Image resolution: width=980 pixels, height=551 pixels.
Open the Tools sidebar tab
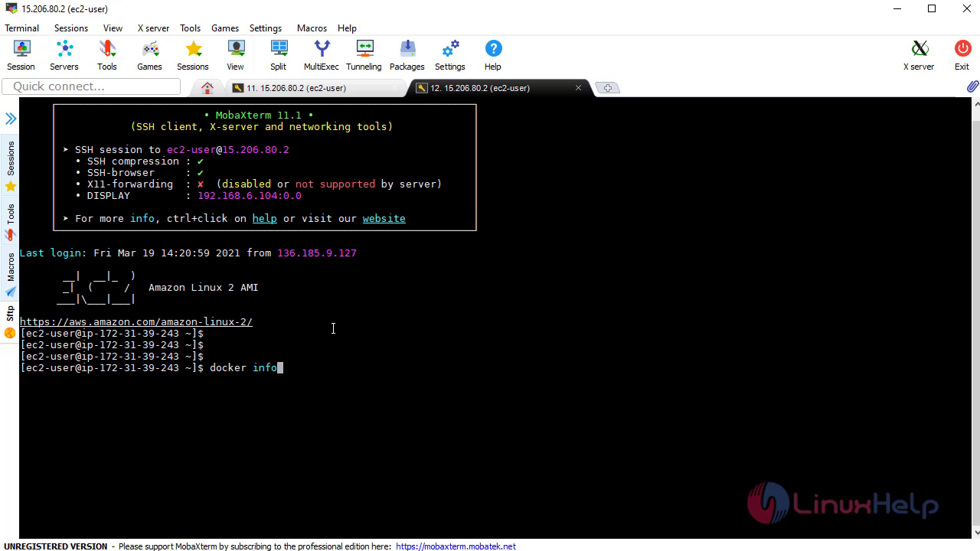click(x=10, y=222)
